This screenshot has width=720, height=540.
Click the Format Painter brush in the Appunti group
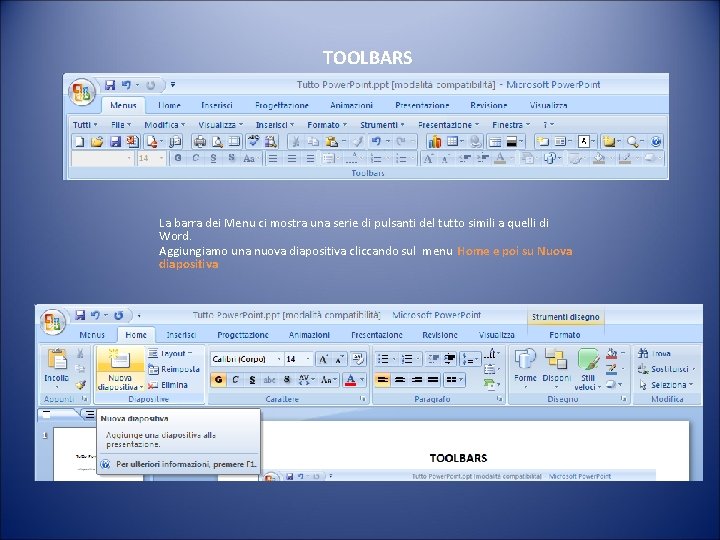(81, 385)
